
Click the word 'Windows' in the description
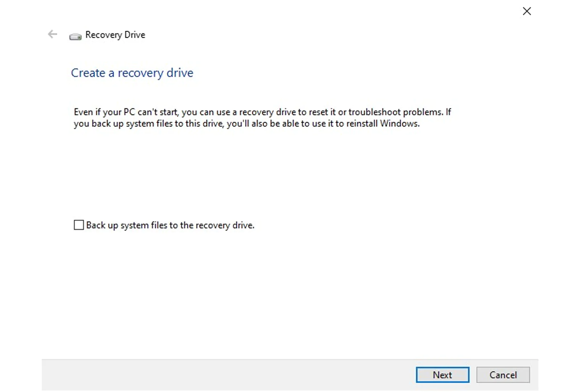(x=399, y=123)
